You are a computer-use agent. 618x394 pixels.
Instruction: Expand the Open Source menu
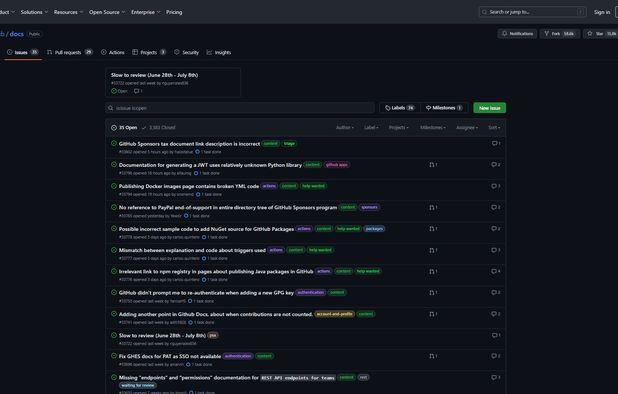pos(107,12)
